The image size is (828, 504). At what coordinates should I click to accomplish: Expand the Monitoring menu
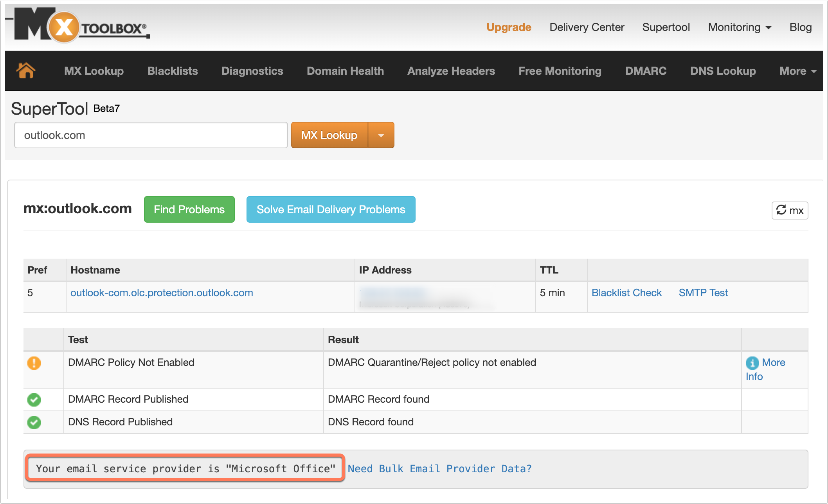[x=740, y=27]
